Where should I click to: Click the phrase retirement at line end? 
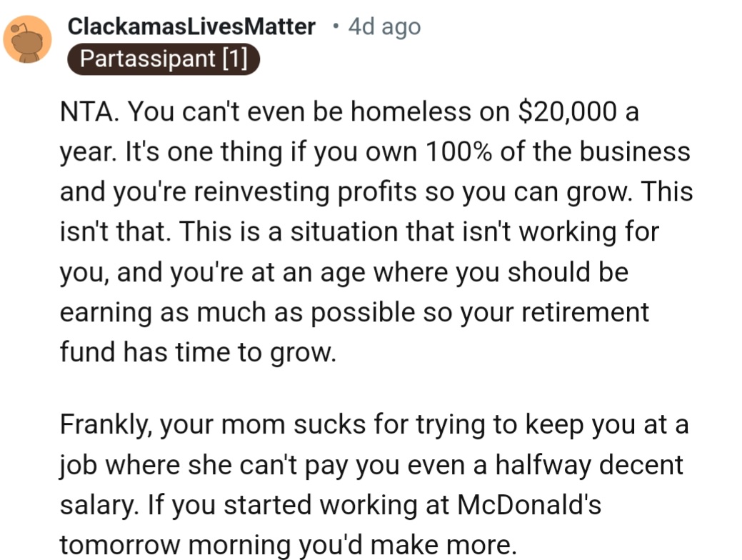pyautogui.click(x=586, y=312)
